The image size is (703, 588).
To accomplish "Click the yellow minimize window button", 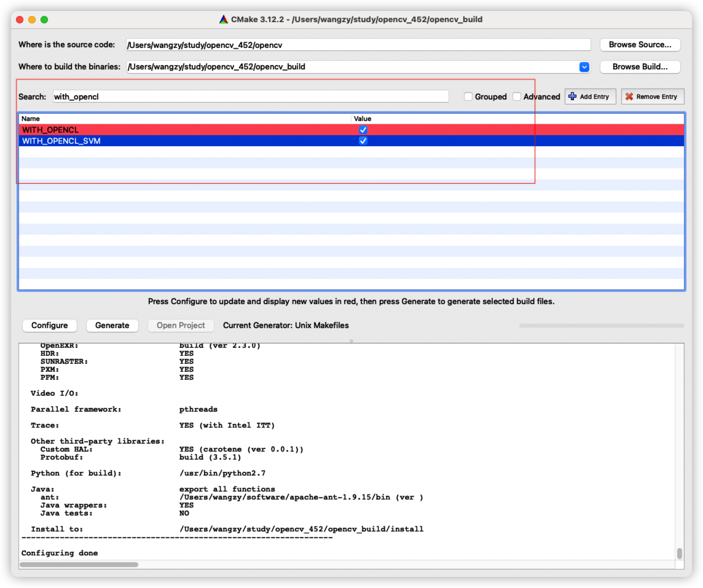I will pyautogui.click(x=32, y=20).
